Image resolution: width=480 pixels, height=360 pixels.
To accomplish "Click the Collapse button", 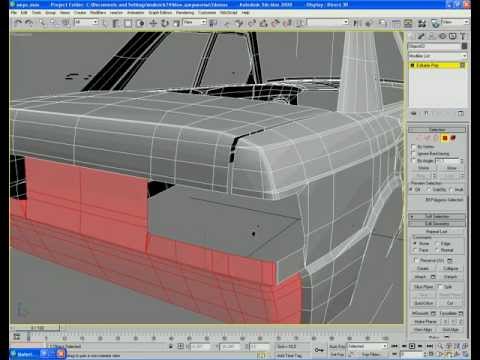I will coord(451,268).
